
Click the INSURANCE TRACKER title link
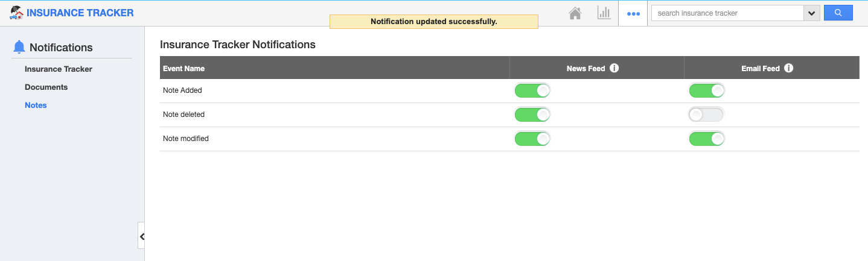80,13
